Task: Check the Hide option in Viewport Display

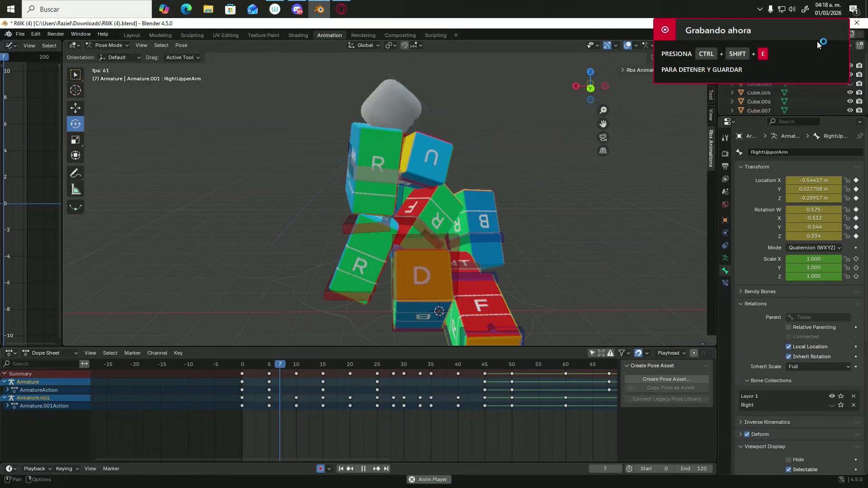Action: pos(789,460)
